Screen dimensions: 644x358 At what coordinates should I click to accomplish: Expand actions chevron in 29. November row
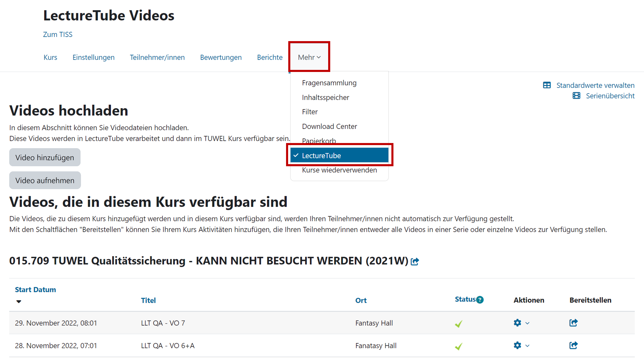[x=528, y=323]
